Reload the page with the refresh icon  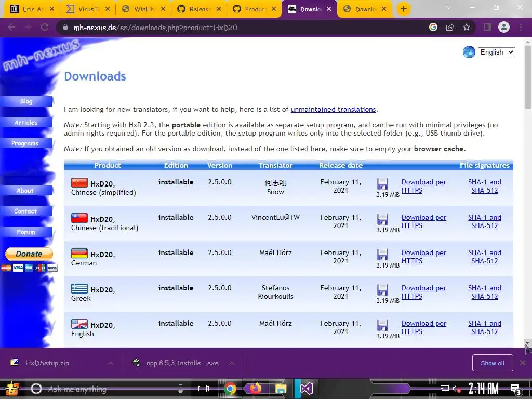click(x=45, y=27)
